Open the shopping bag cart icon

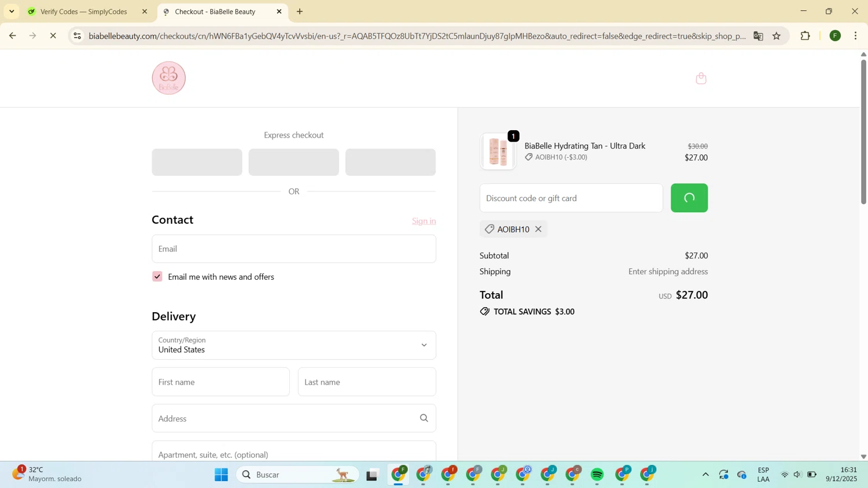tap(701, 78)
